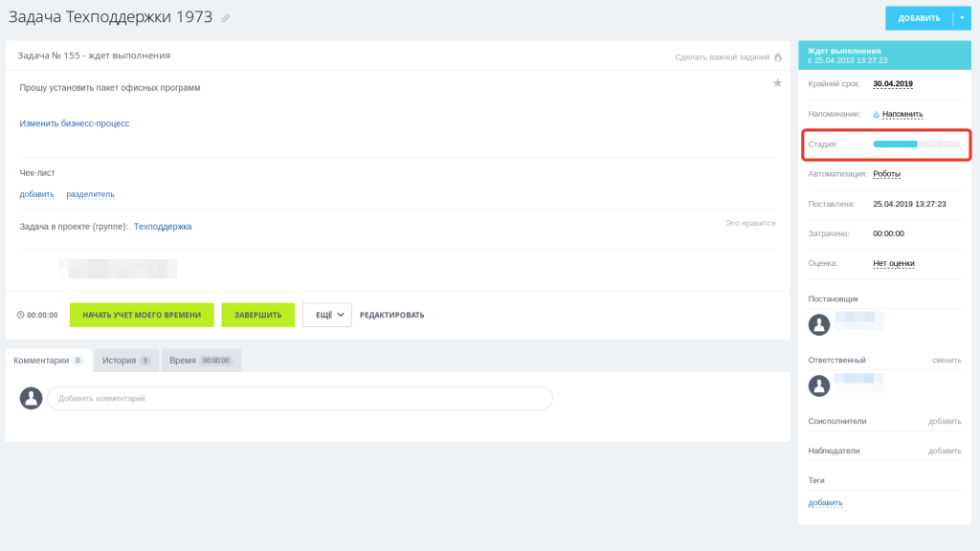
Task: Click the Задача № 155 header text
Action: 94,55
